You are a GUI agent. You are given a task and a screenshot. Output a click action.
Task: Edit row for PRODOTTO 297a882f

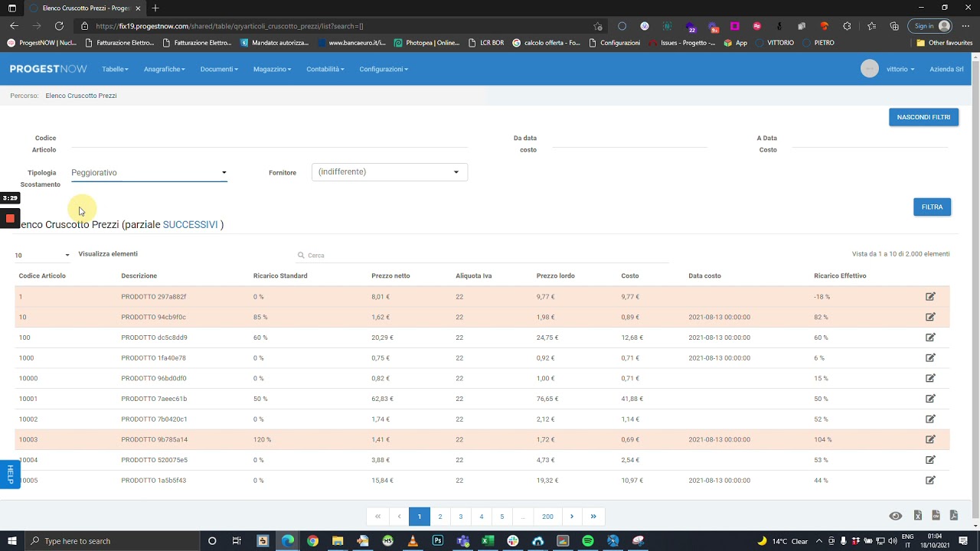[x=930, y=296]
